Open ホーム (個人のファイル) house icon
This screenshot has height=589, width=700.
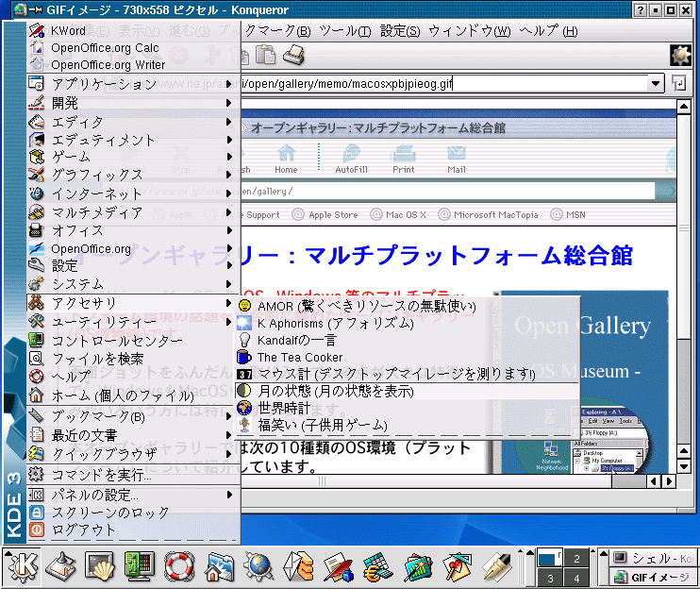pos(36,395)
